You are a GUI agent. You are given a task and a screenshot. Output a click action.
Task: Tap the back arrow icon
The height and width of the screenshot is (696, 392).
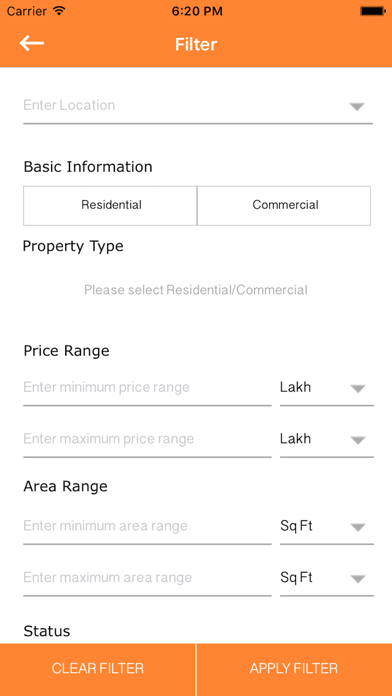click(x=32, y=44)
